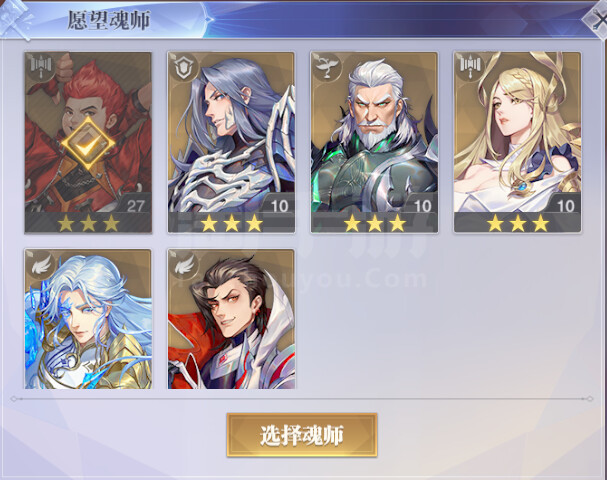This screenshot has height=480, width=607.
Task: Click three-star rating under blonde woman card
Action: [518, 223]
